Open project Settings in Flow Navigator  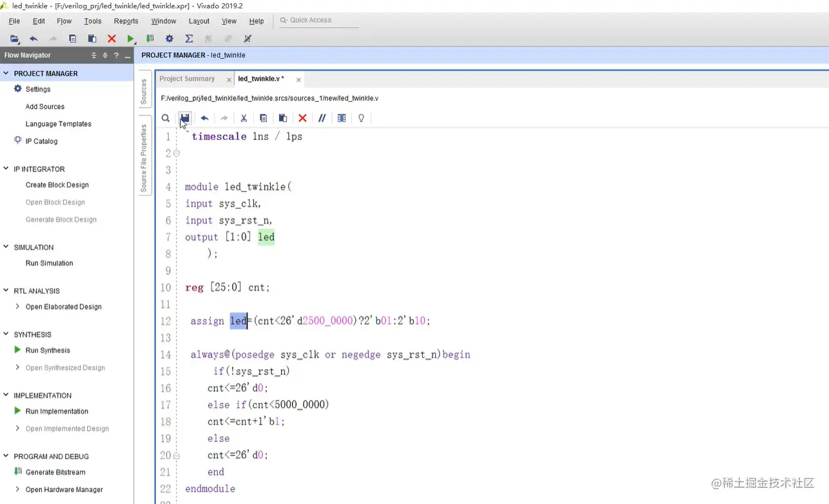(x=38, y=89)
